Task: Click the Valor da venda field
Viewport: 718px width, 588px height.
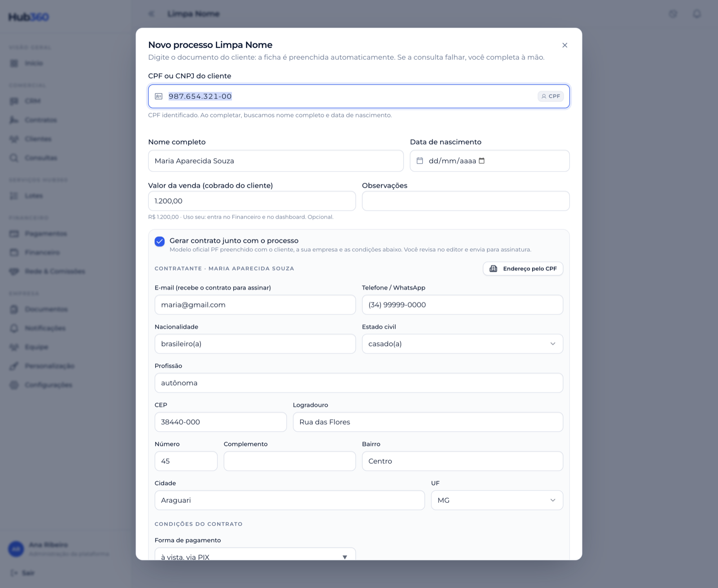Action: (x=252, y=201)
